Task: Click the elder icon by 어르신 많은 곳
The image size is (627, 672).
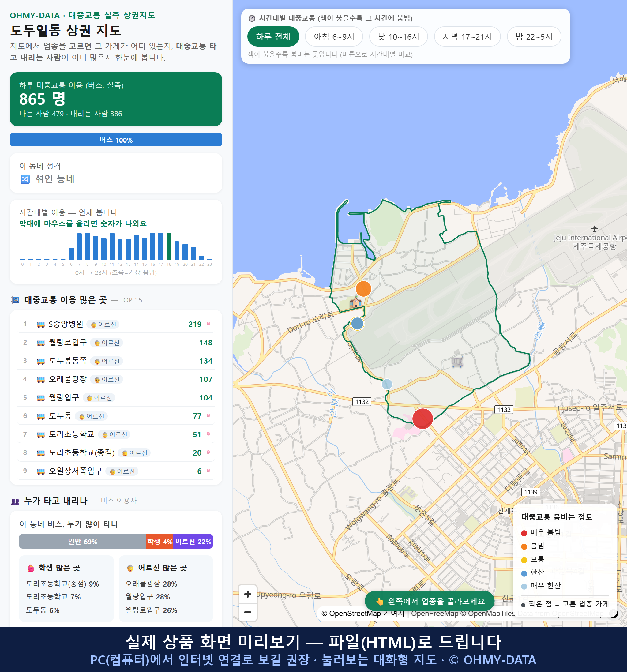Action: [x=130, y=568]
